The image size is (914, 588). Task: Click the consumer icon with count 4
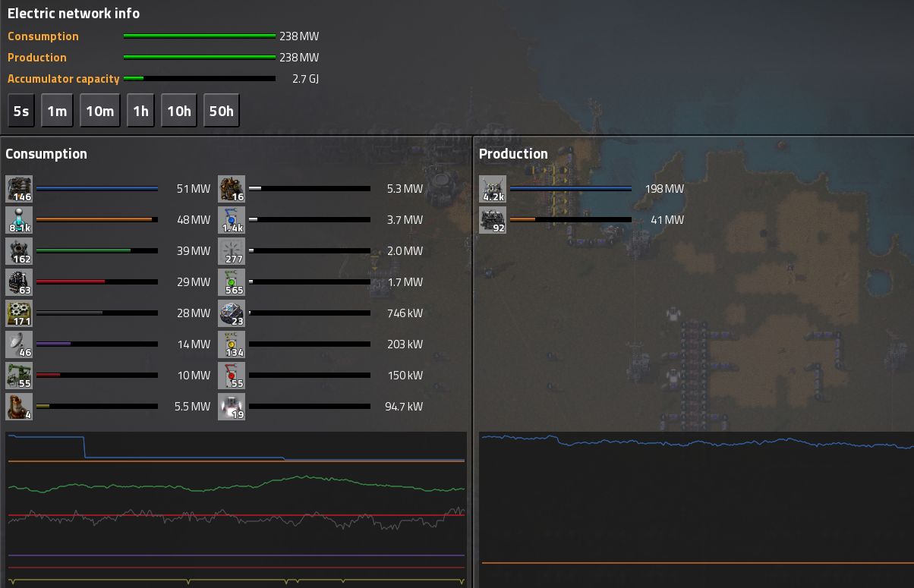click(19, 407)
